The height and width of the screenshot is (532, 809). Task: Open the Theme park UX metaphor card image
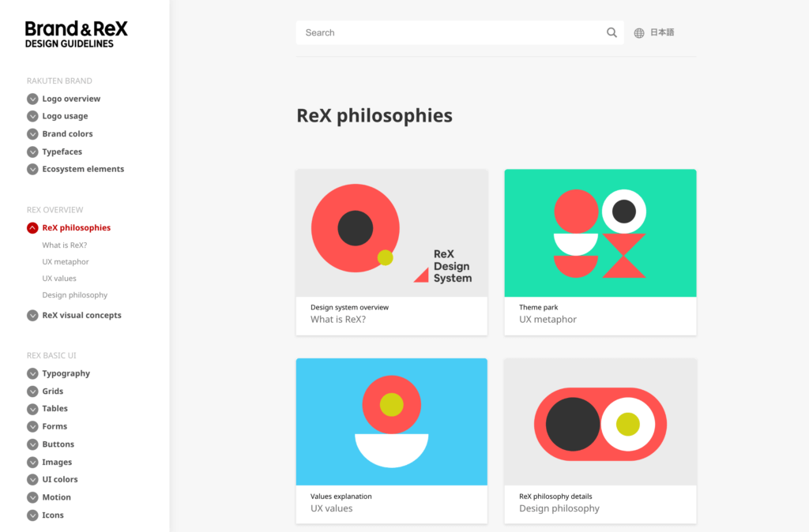[x=600, y=233]
